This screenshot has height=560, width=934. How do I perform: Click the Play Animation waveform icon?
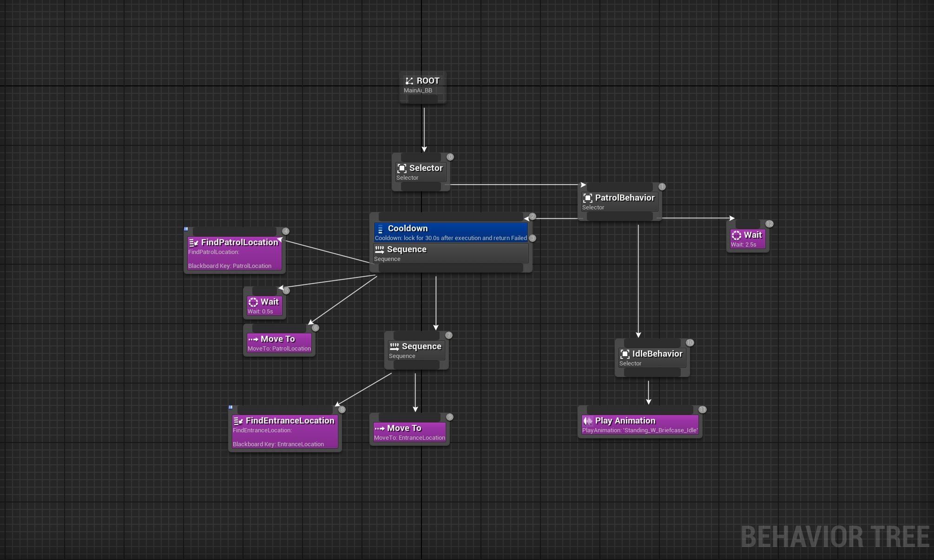pos(588,421)
